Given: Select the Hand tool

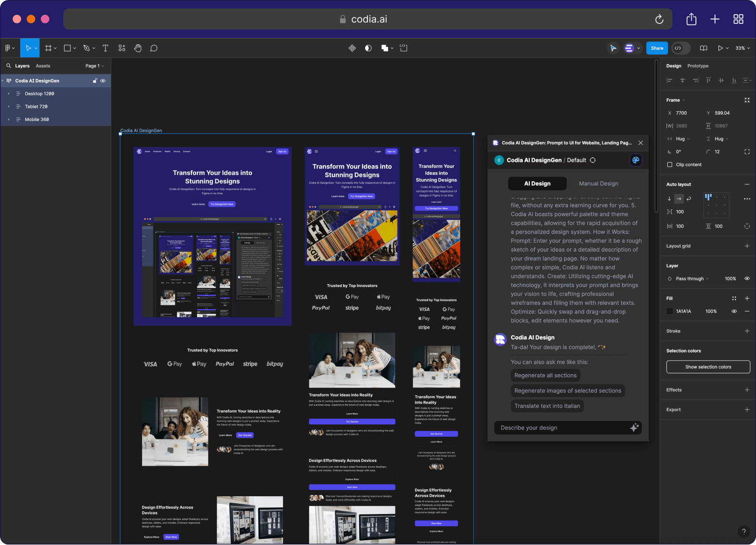Looking at the screenshot, I should 137,48.
